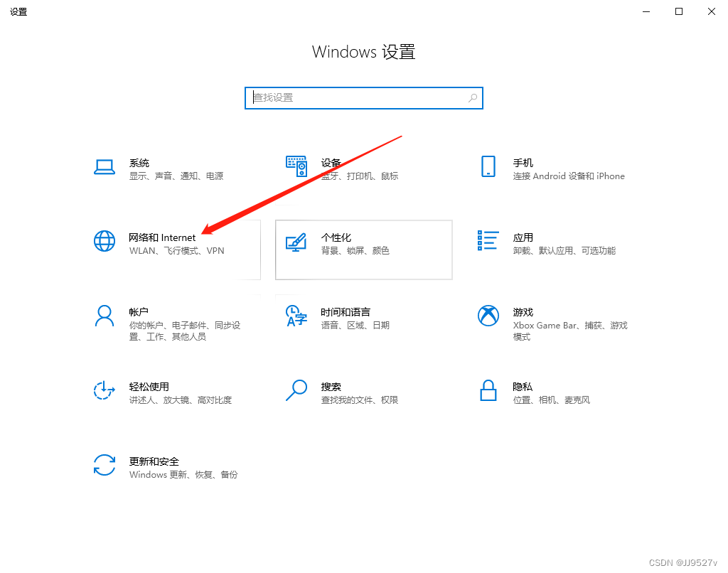Screen dimensions: 728x573
Task: Click the text 讲述人、放大镜、高对比度
Action: pos(181,400)
